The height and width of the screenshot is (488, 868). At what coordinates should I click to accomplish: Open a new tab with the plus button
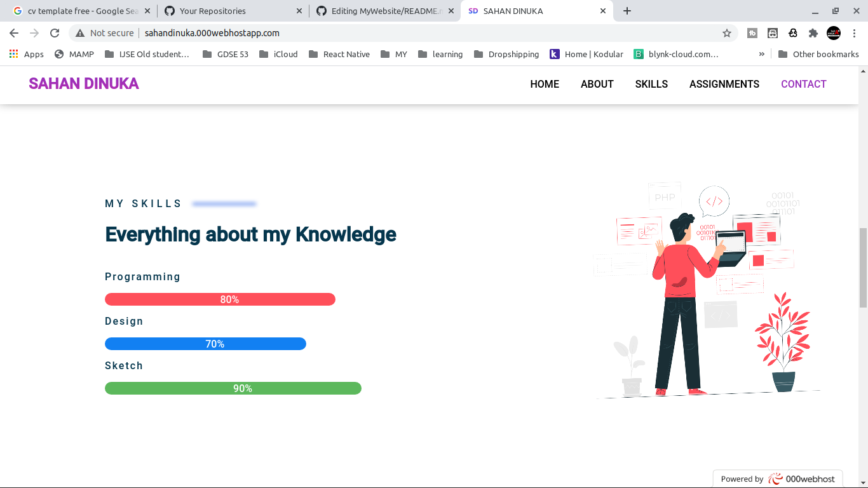(627, 11)
